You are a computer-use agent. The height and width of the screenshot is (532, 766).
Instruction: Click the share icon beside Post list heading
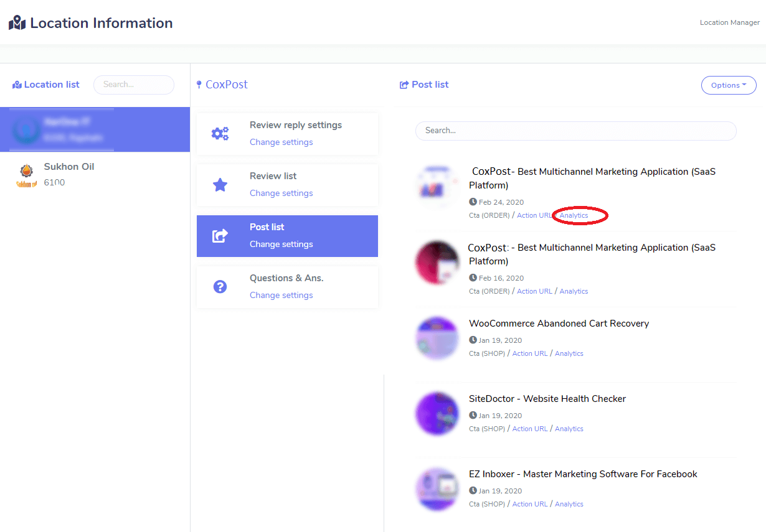pyautogui.click(x=404, y=85)
